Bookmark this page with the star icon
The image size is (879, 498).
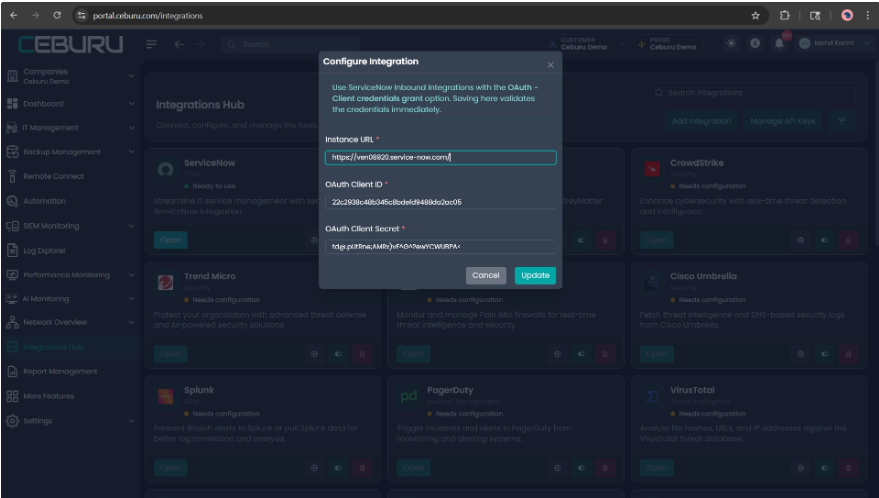[755, 15]
